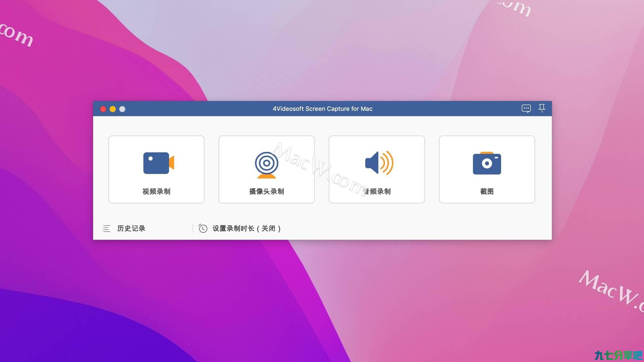The width and height of the screenshot is (644, 362).
Task: Click the history list icon
Action: tap(106, 229)
